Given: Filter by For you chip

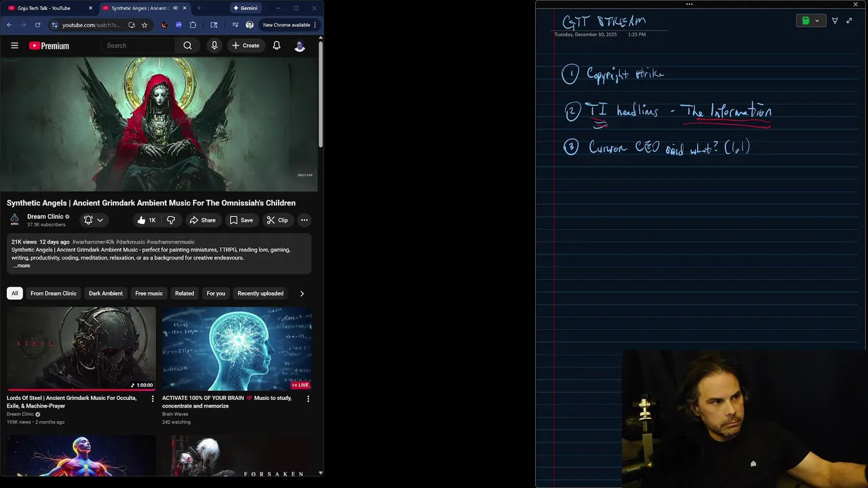Looking at the screenshot, I should tap(216, 293).
